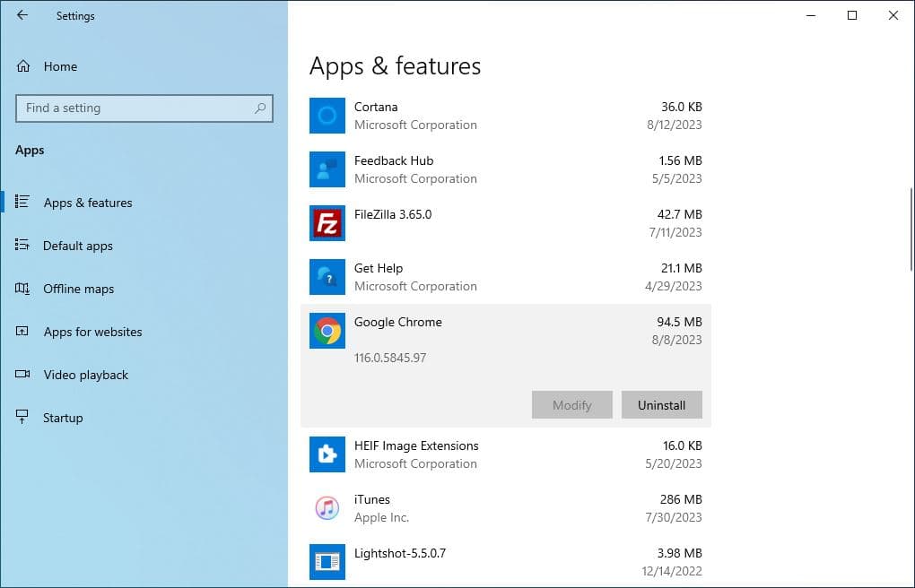Click the Google Chrome app icon
The image size is (915, 588).
tap(327, 331)
